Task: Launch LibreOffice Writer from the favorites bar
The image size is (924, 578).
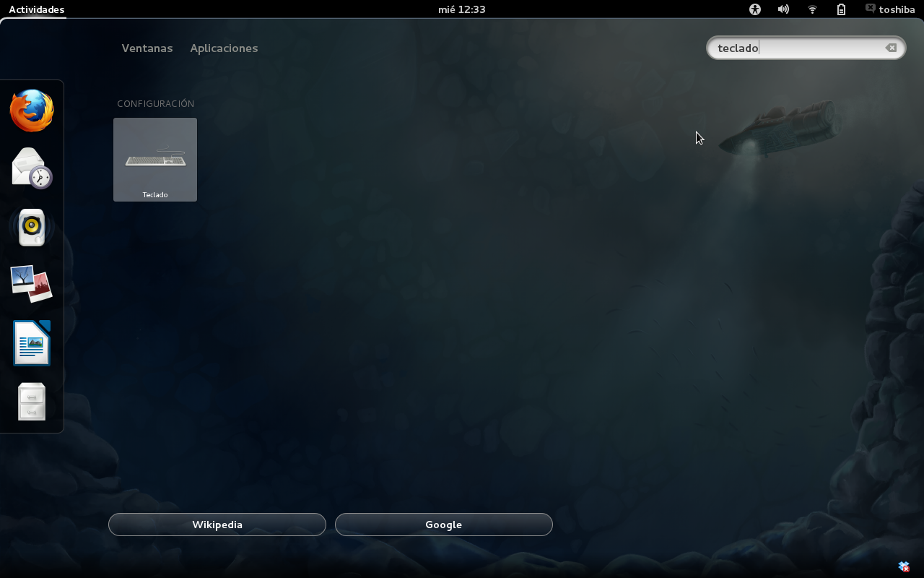Action: pyautogui.click(x=31, y=342)
